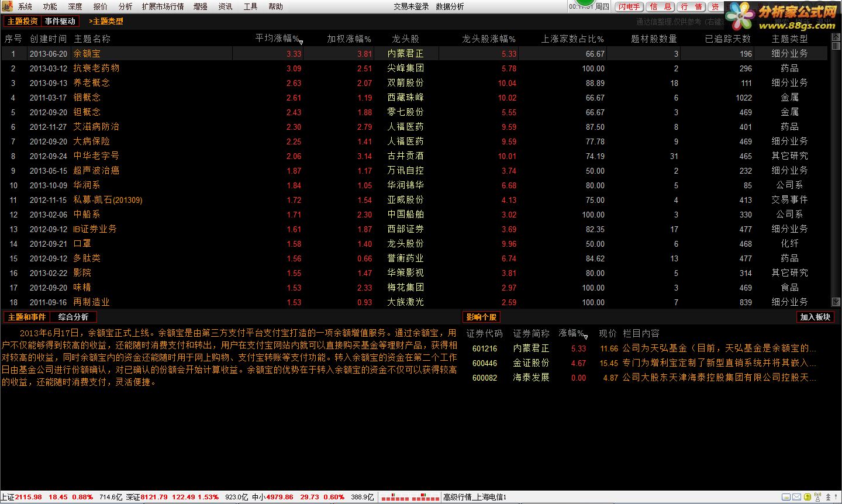Click the 创建时间 column header
Screen dimensions: 842x504
(49, 39)
